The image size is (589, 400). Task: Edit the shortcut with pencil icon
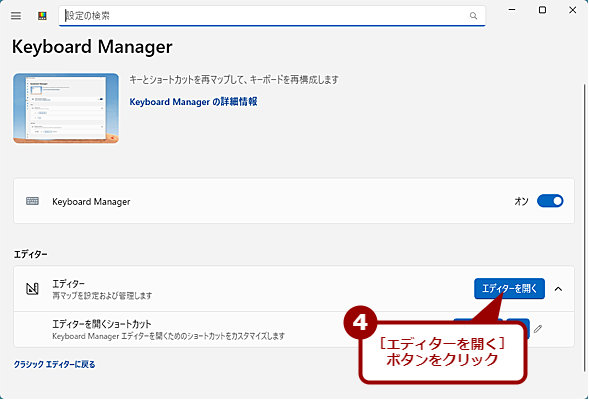538,329
